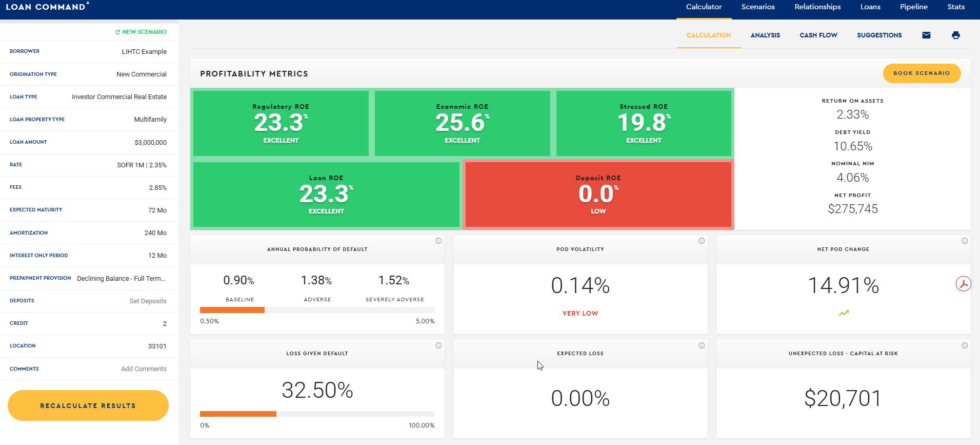Go to Relationships in top navigation

pyautogui.click(x=817, y=7)
